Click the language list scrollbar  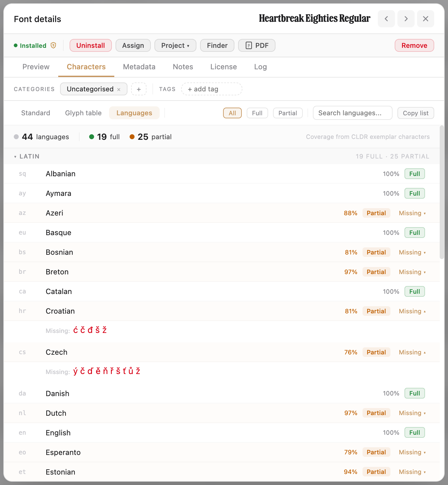click(x=442, y=192)
